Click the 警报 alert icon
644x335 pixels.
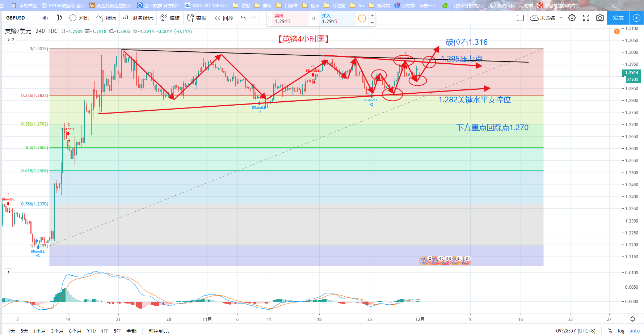(197, 18)
